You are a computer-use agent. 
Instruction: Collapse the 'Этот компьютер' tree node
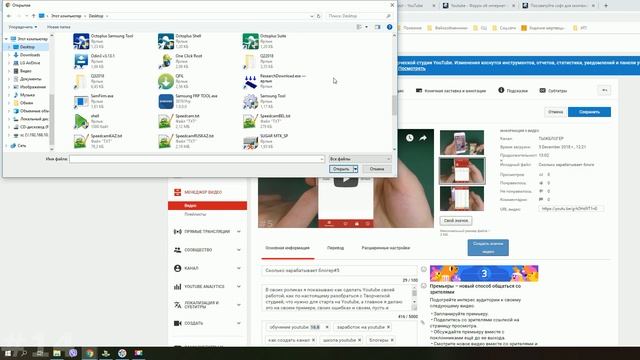coord(6,39)
